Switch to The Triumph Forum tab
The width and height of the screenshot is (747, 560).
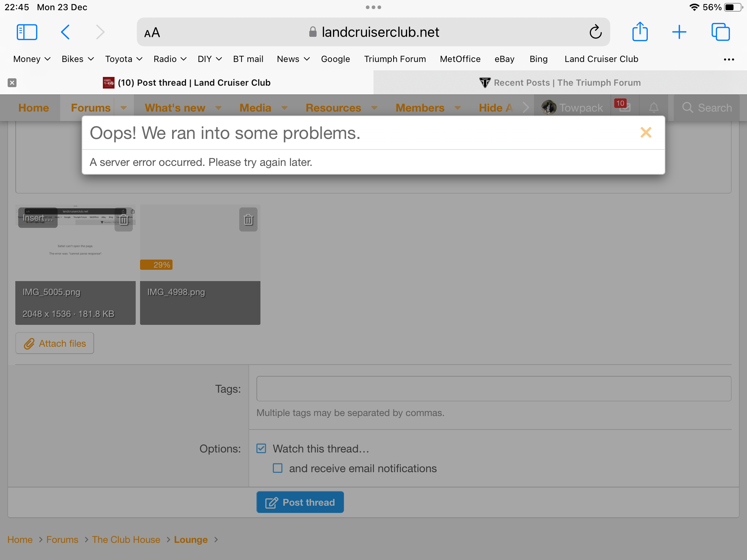coord(560,83)
